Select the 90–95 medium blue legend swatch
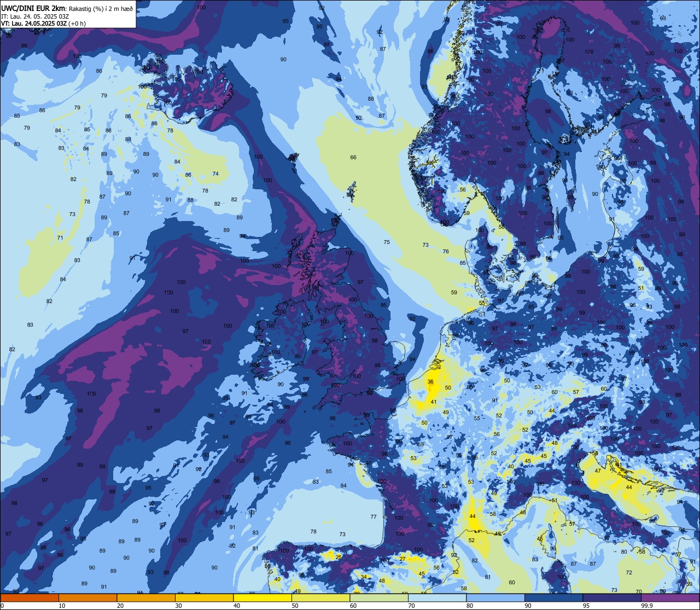700x610 pixels. pyautogui.click(x=553, y=597)
